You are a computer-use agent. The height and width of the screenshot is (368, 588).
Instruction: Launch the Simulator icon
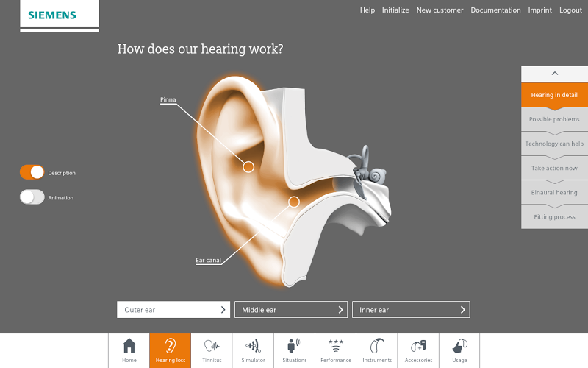coord(253,346)
